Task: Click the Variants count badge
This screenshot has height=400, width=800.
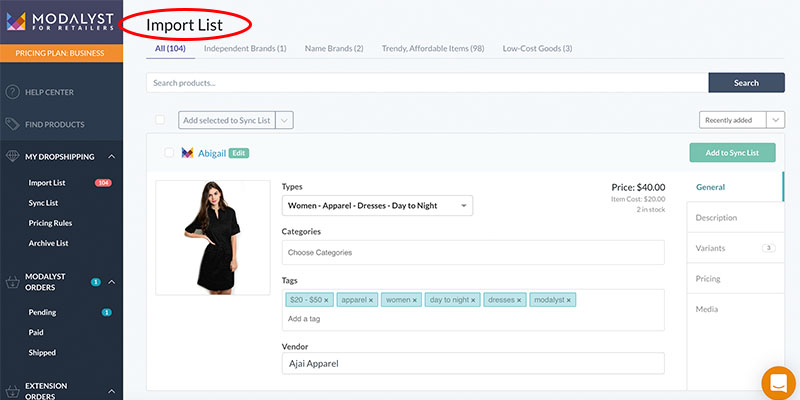Action: 768,248
